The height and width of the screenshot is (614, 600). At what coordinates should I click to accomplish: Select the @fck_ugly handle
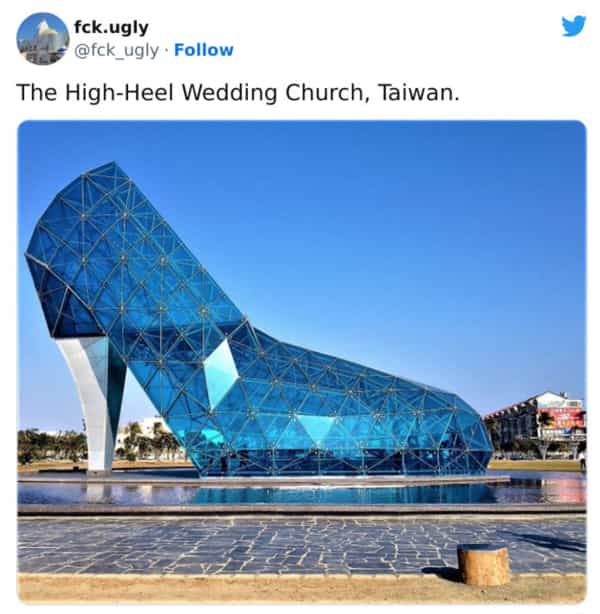[x=116, y=51]
